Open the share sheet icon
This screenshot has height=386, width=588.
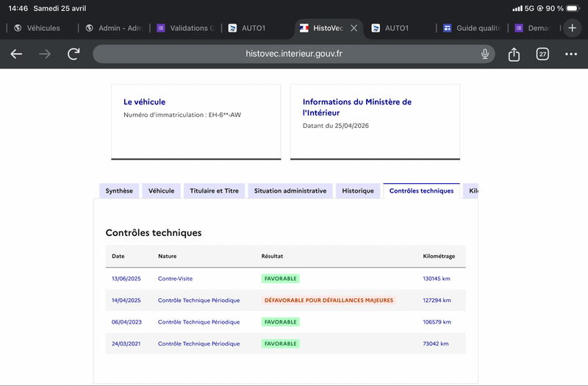[514, 54]
